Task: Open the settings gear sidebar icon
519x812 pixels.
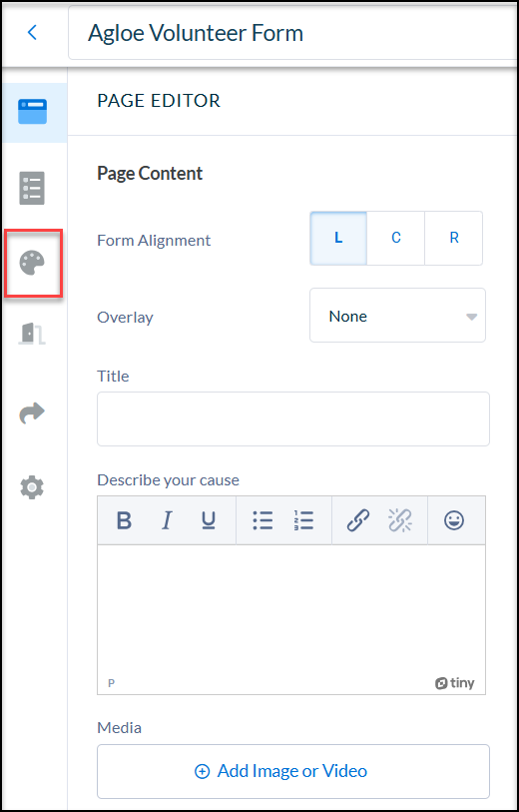Action: 32,487
